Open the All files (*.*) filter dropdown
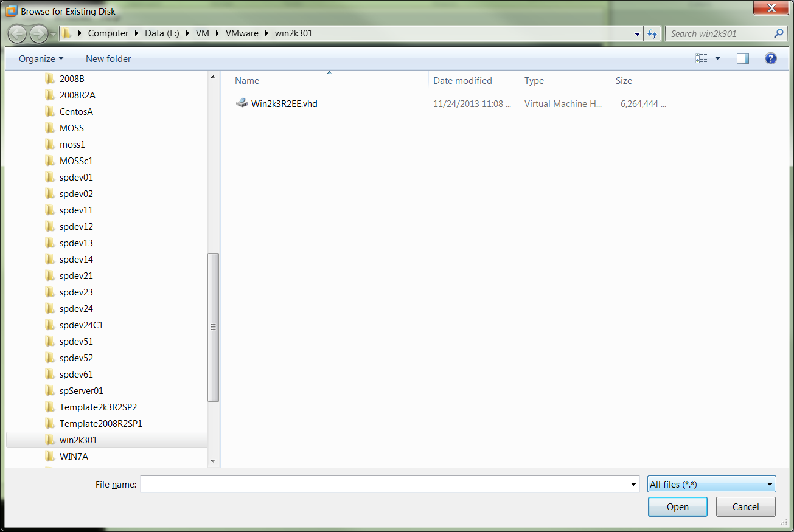Screen dimensions: 794x532 click(x=711, y=484)
